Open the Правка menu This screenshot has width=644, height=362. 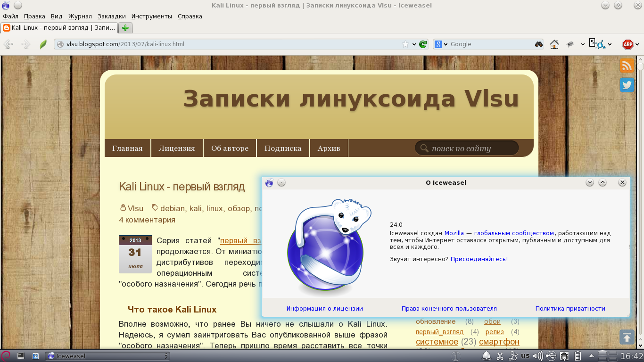click(x=34, y=16)
